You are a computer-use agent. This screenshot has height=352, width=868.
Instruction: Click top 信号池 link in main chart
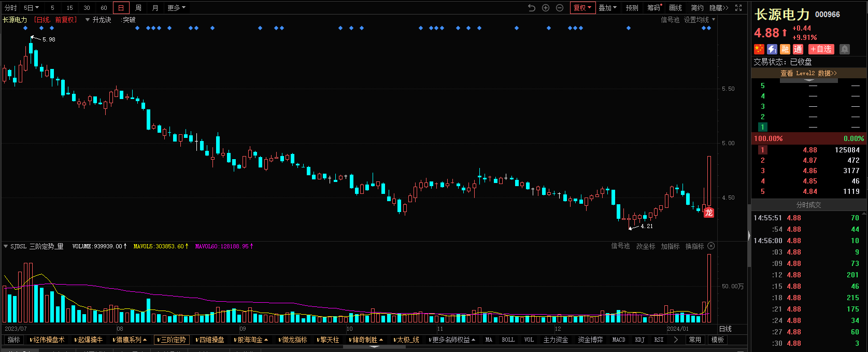coord(670,20)
